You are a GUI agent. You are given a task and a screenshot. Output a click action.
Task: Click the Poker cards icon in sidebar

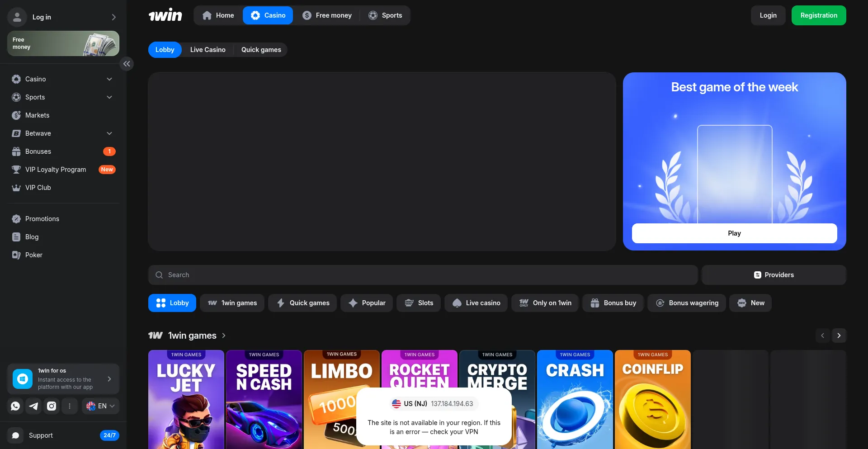tap(16, 255)
